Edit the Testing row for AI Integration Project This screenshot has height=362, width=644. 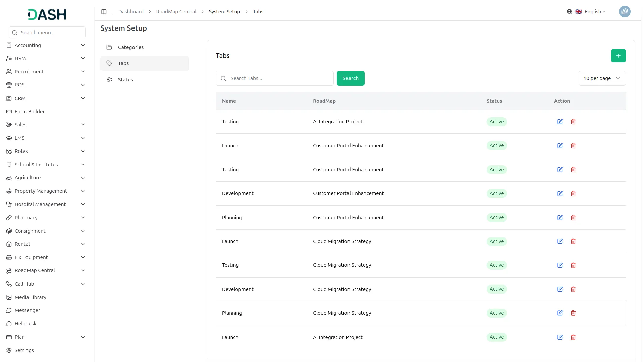560,122
